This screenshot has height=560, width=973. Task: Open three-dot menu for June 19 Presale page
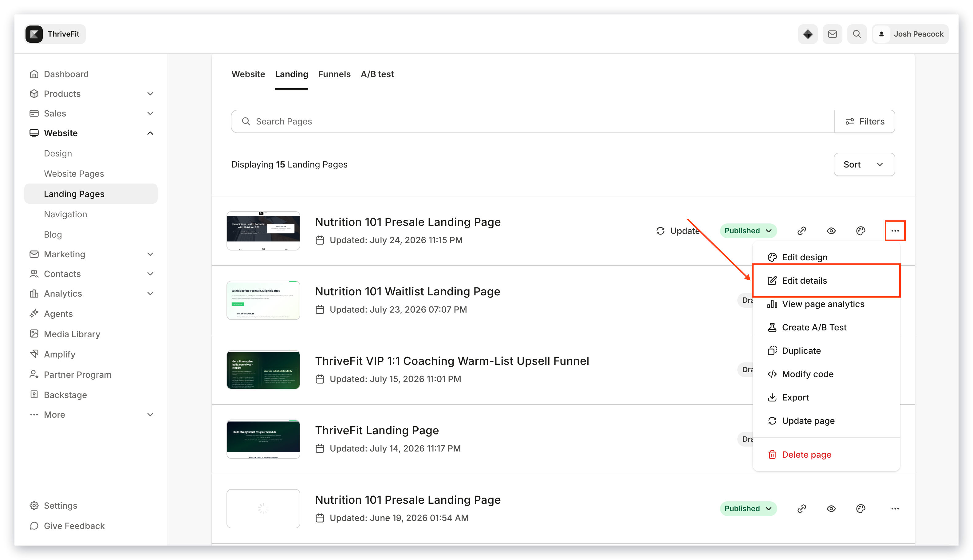click(x=895, y=508)
